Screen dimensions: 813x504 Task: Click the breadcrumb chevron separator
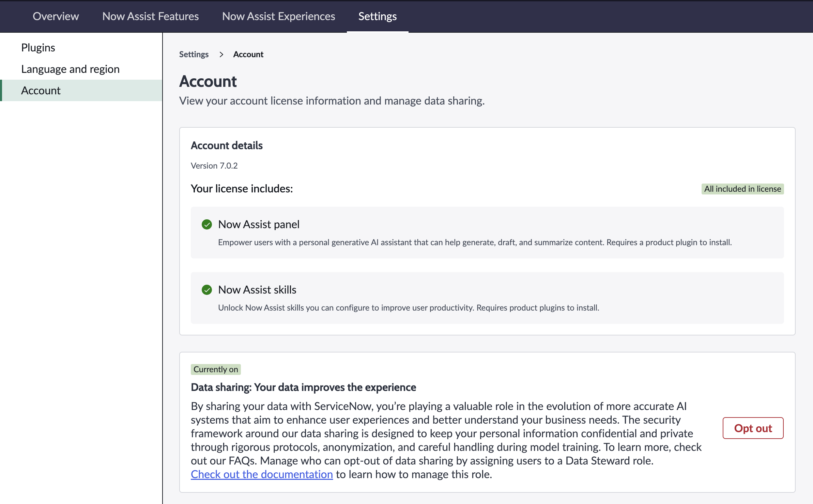point(221,54)
